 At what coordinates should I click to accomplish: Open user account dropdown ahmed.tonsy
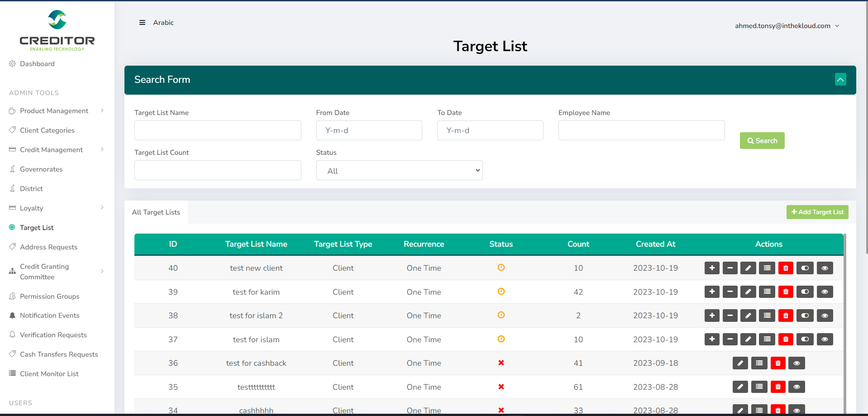[x=787, y=26]
